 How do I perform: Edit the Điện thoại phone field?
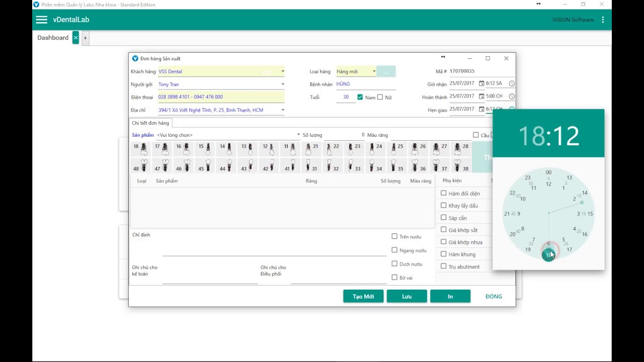point(221,97)
